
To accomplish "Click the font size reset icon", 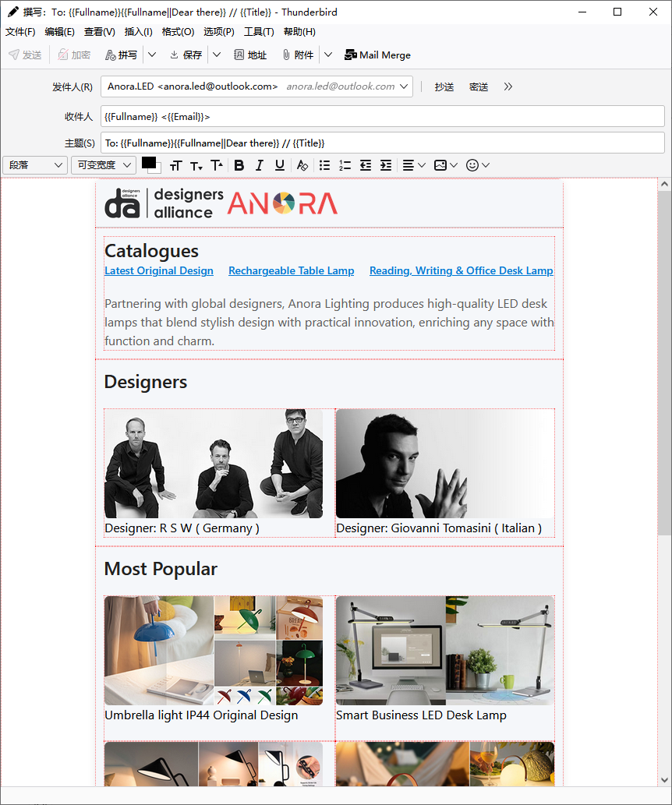I will pyautogui.click(x=176, y=165).
